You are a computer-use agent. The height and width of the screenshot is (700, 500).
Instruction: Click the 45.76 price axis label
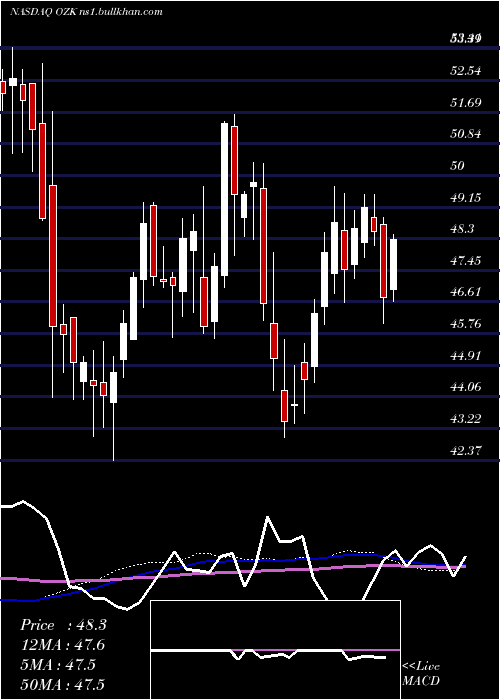coord(466,324)
